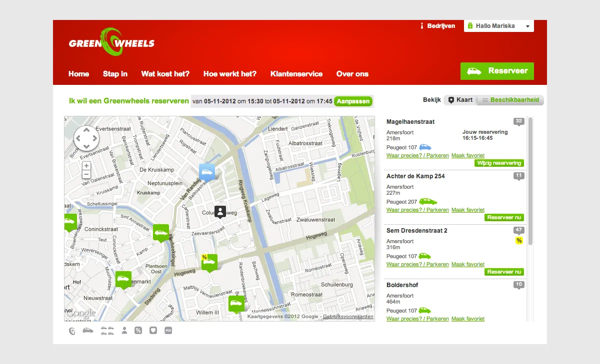Open the Bedrijven link
Screen dimensions: 600x364
pos(438,26)
